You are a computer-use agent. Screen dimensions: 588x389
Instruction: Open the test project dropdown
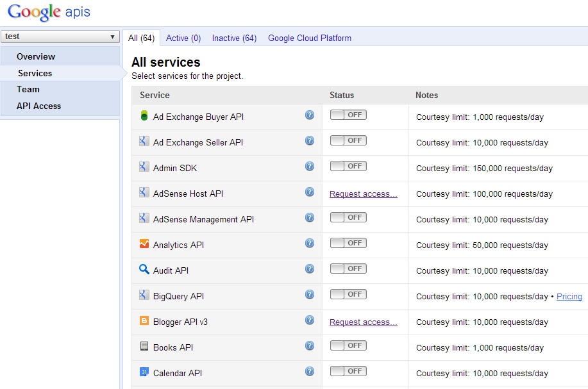click(60, 37)
